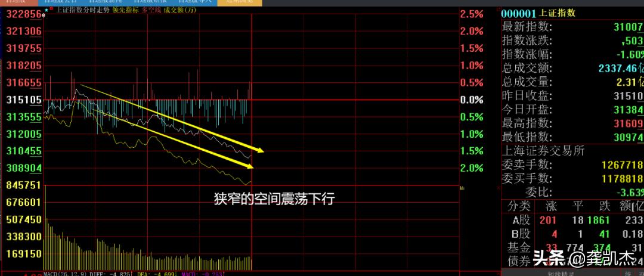
Task: Click the 1861 decliners count for A股
Action: click(599, 221)
